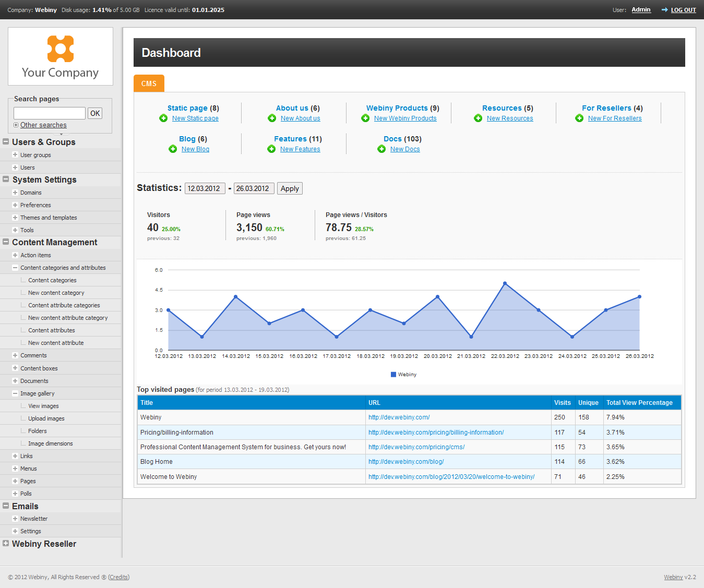Click the green plus icon beside New Features

pos(271,149)
